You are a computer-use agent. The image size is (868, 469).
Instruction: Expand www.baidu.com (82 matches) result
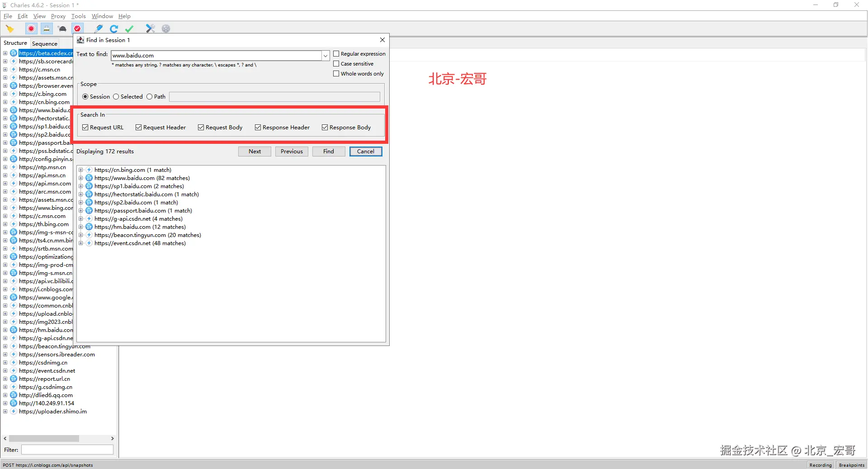coord(81,178)
